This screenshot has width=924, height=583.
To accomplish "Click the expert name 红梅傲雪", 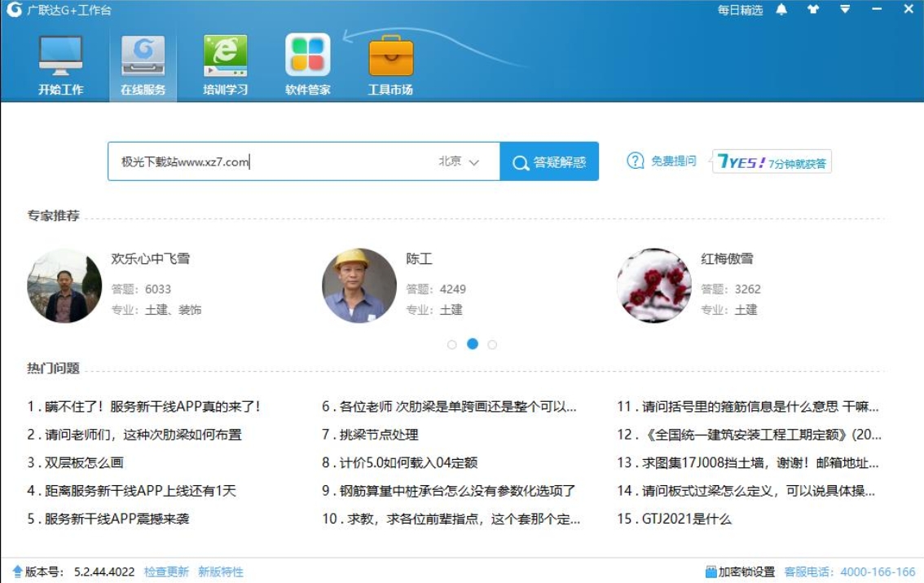I will click(x=727, y=258).
